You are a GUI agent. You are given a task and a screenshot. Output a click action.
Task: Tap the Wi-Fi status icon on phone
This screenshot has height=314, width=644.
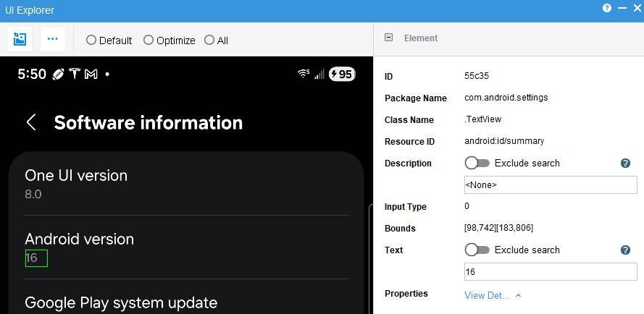click(303, 75)
